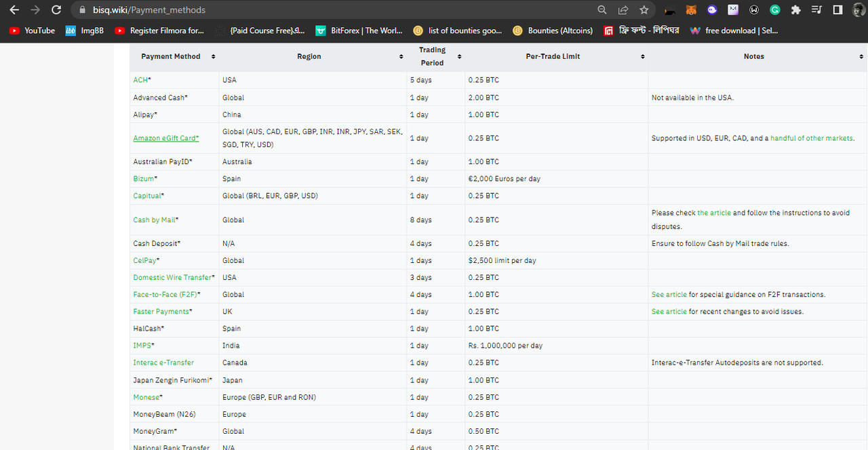
Task: Go back to the previous page
Action: click(14, 10)
